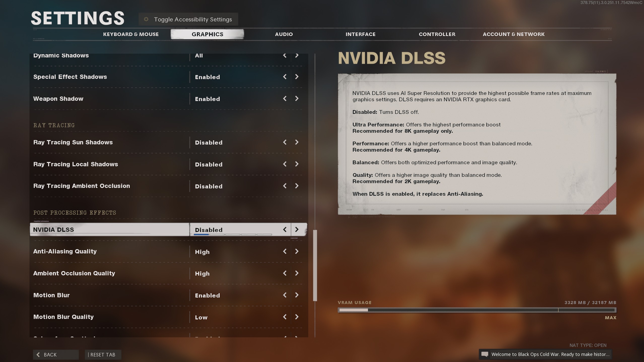Open the Controller tab

[437, 34]
